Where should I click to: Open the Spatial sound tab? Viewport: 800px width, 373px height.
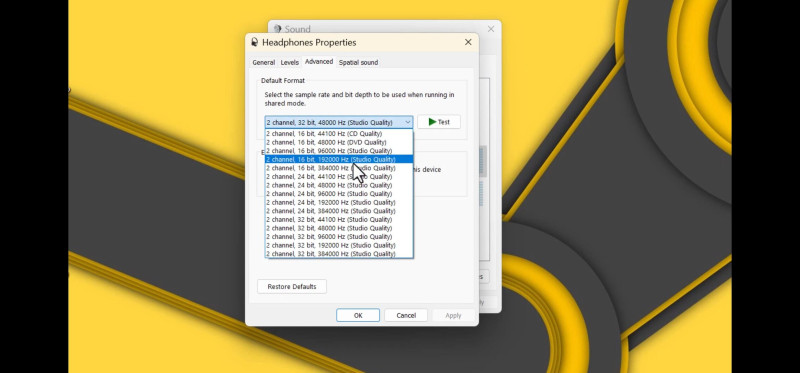click(x=358, y=62)
